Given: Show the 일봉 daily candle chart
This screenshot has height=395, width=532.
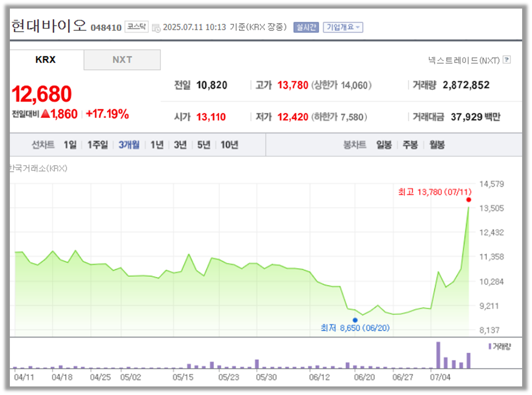Looking at the screenshot, I should click(384, 145).
